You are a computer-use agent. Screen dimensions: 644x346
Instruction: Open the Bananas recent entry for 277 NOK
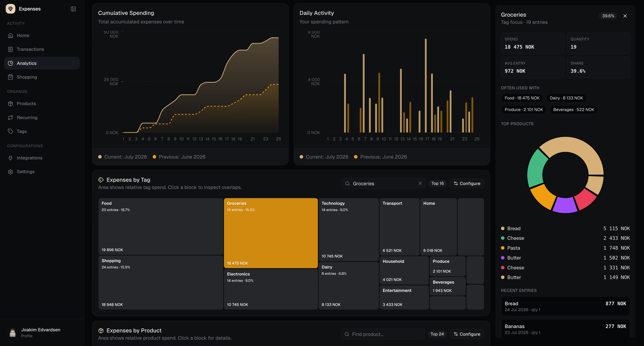tap(565, 329)
